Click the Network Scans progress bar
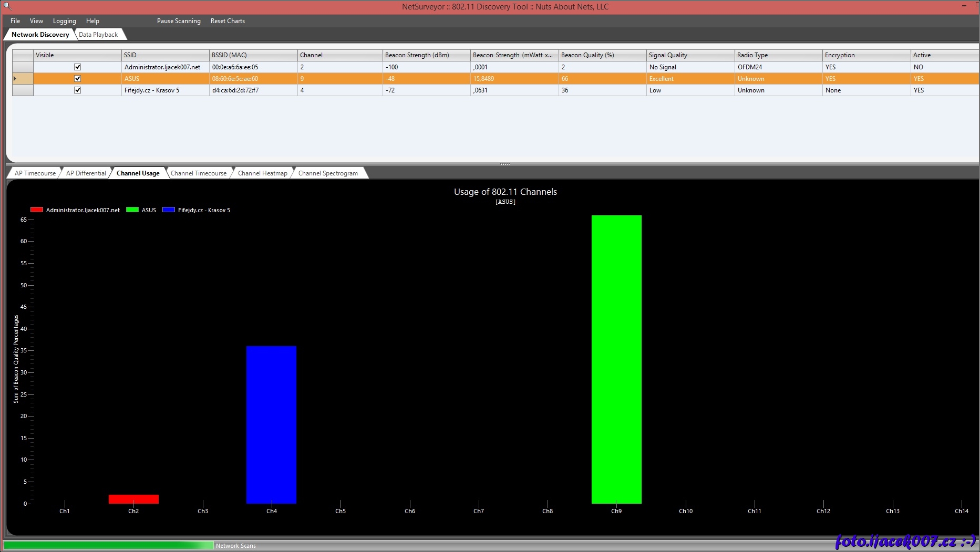This screenshot has width=980, height=552. (x=109, y=546)
